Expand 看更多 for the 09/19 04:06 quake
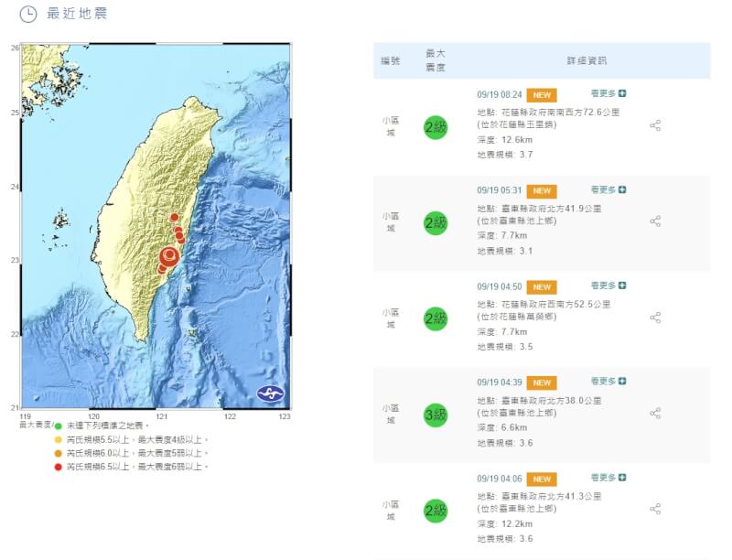 click(x=608, y=478)
